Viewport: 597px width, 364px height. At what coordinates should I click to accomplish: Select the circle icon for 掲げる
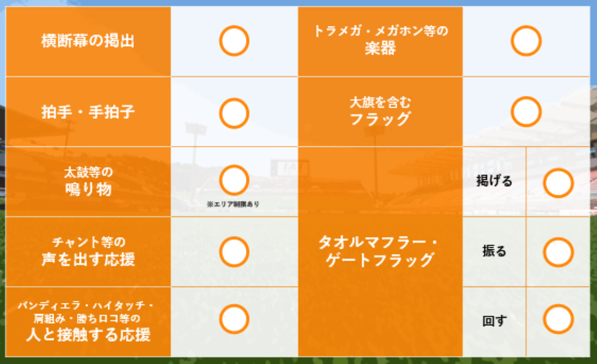coord(558,183)
